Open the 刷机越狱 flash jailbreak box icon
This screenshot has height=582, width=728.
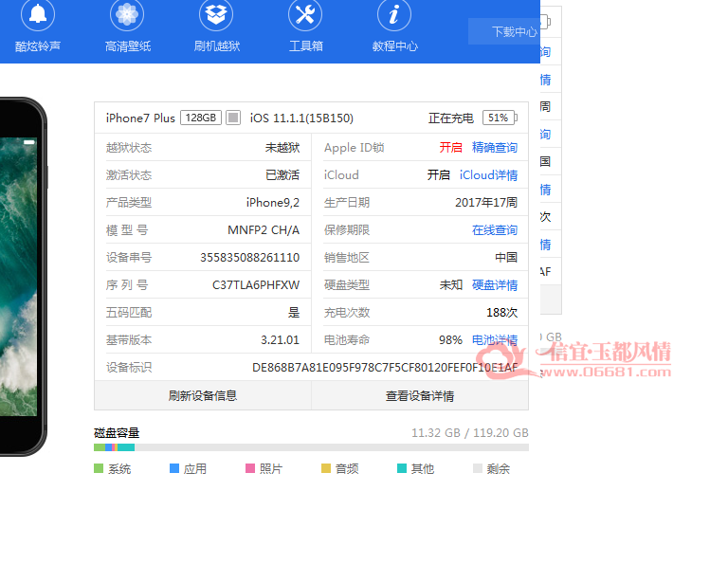coord(216,14)
